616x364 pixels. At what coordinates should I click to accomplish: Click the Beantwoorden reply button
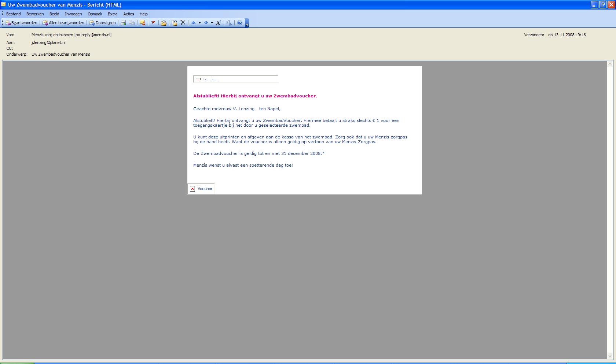[x=21, y=23]
